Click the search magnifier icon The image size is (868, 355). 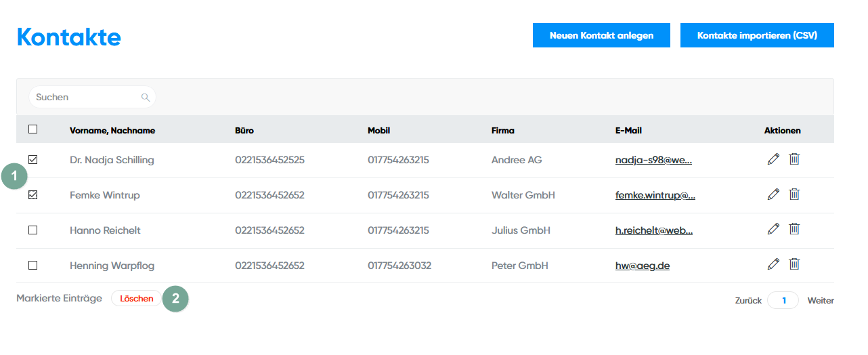[145, 98]
